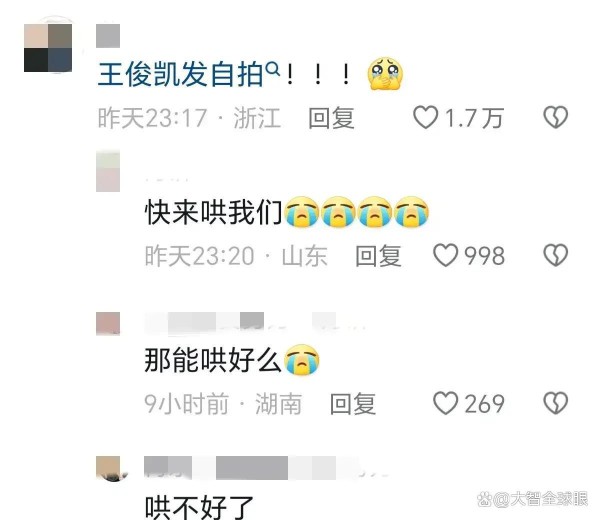The image size is (600, 520).
Task: Reply to the Zhejiang comment with 回复
Action: [x=331, y=117]
